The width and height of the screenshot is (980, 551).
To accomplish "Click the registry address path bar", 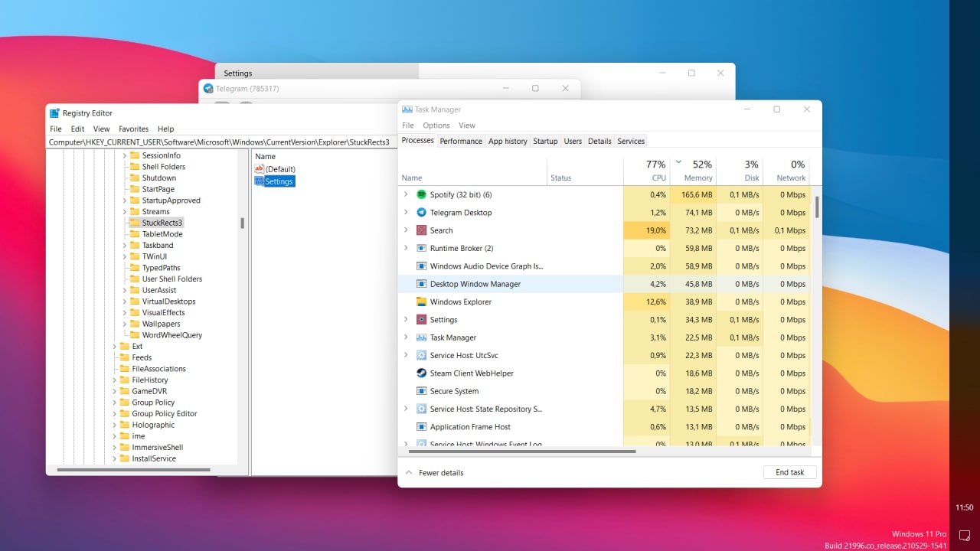I will tap(222, 142).
